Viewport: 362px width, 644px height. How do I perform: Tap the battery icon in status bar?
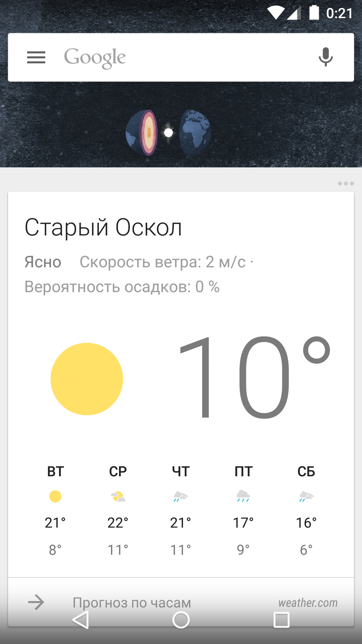(314, 13)
